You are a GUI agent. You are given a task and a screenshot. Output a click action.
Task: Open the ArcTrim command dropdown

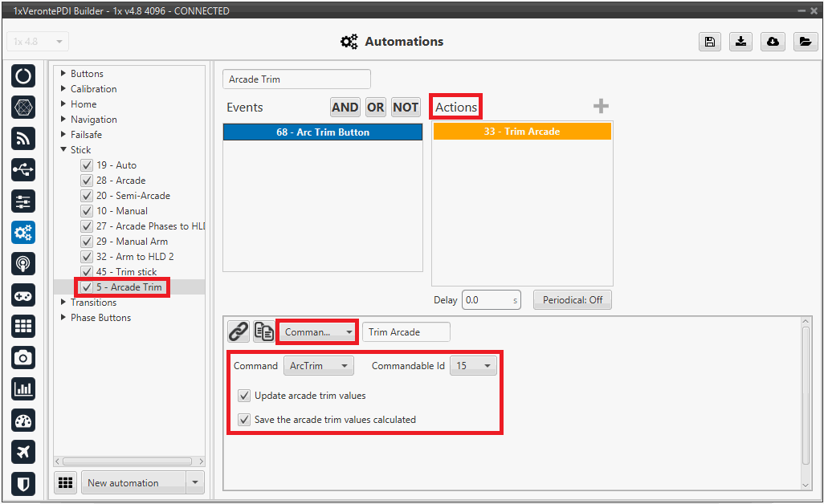pos(319,366)
